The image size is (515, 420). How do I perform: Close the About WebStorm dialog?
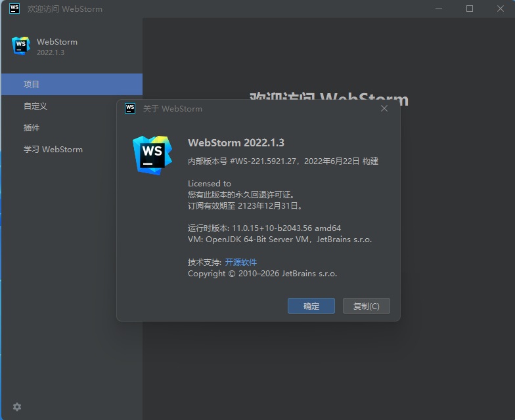coord(384,108)
